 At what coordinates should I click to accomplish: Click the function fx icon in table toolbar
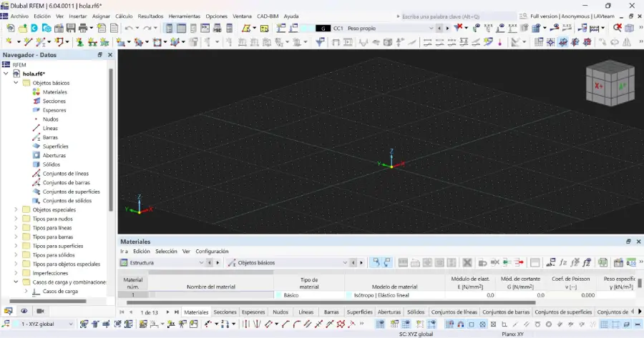pos(562,262)
